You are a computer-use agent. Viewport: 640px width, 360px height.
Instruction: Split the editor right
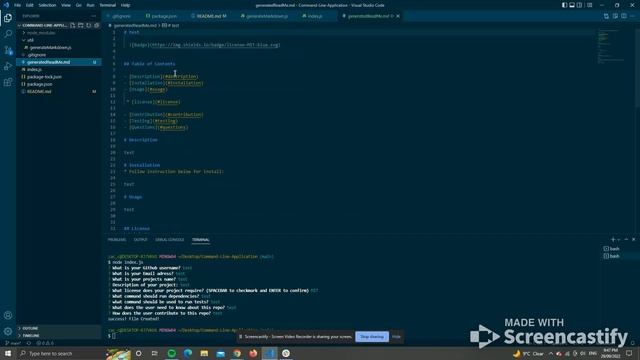click(x=624, y=16)
